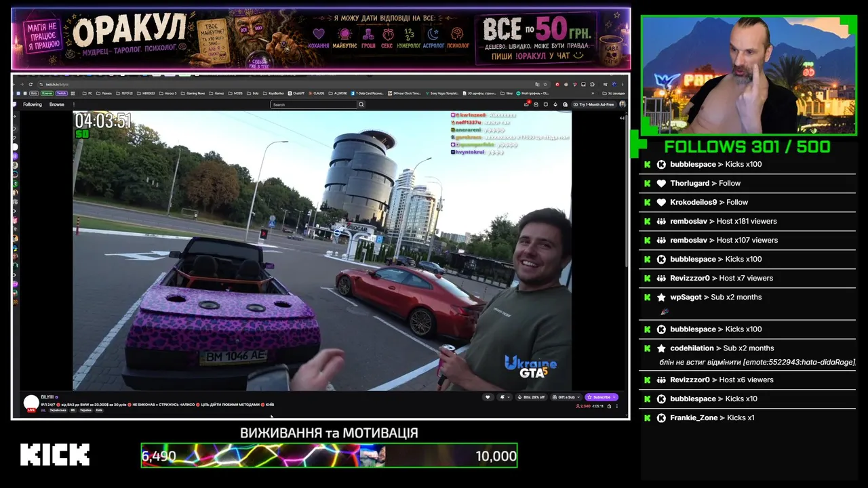Follow the channel with the heart button
This screenshot has width=868, height=488.
point(487,397)
